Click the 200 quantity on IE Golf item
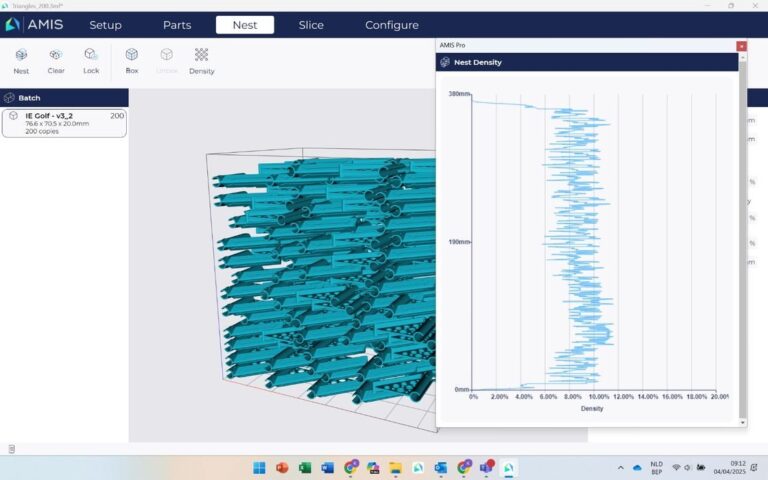The width and height of the screenshot is (768, 480). [x=117, y=116]
